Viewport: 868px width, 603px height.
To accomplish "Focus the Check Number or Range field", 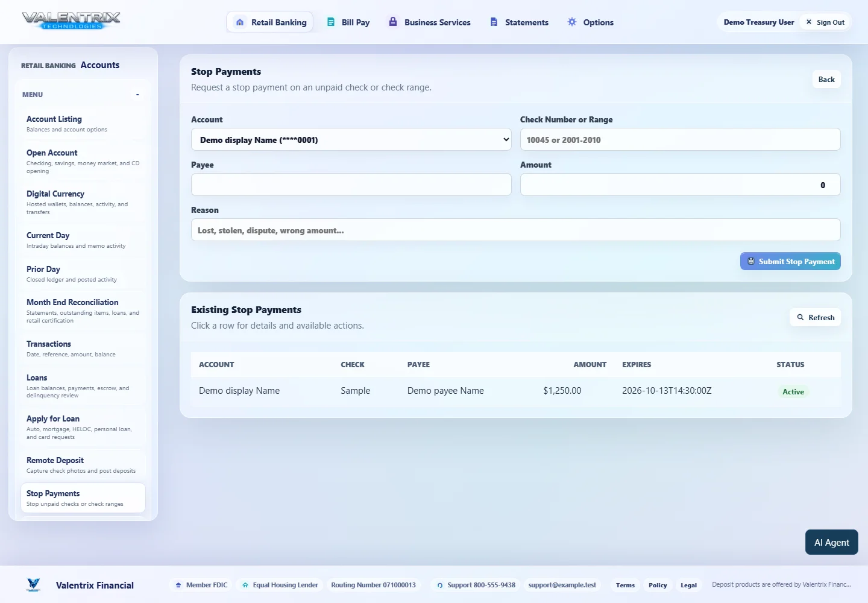I will coord(680,139).
